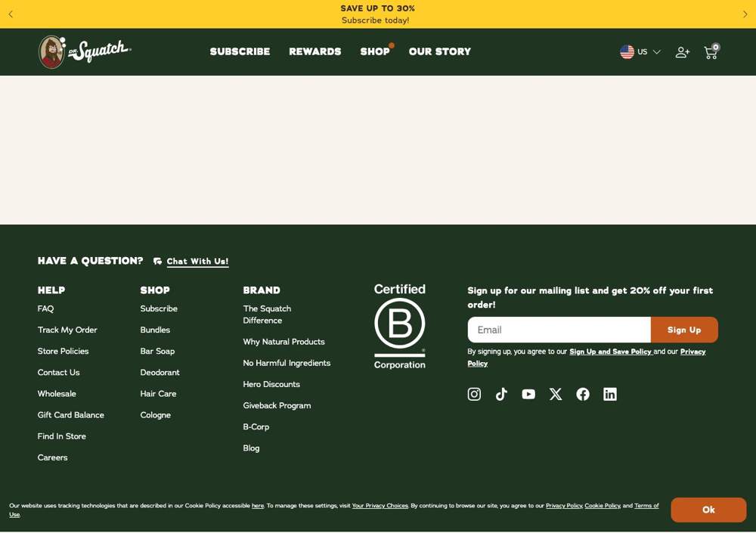
Task: Open the Blog footer link
Action: point(251,448)
